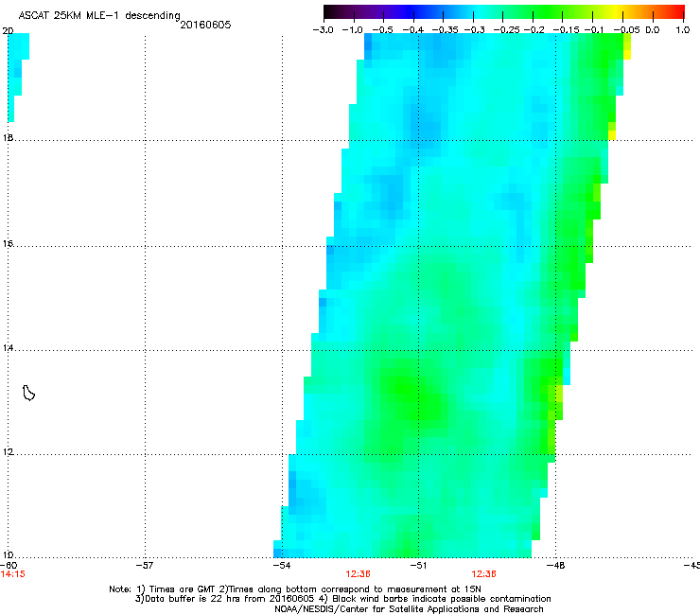Click the longitude label -54
The height and width of the screenshot is (615, 700).
tap(281, 566)
